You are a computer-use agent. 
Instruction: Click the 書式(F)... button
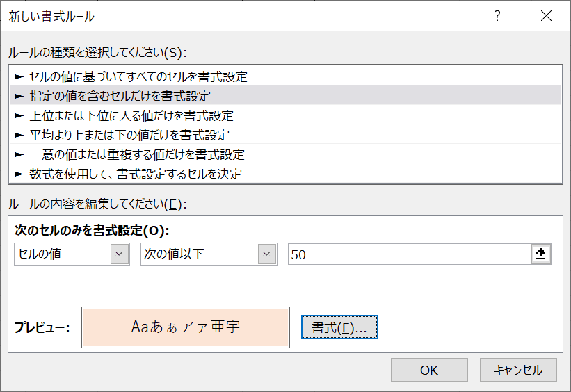click(339, 327)
